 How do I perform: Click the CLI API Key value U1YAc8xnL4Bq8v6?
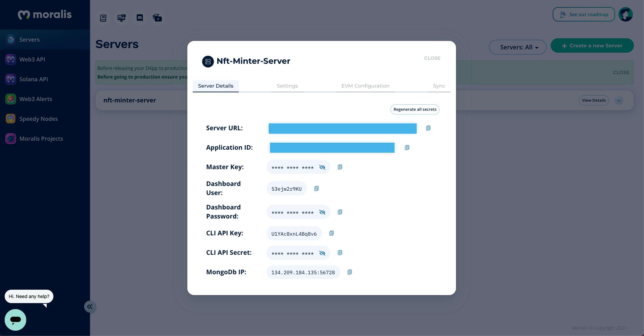click(294, 234)
